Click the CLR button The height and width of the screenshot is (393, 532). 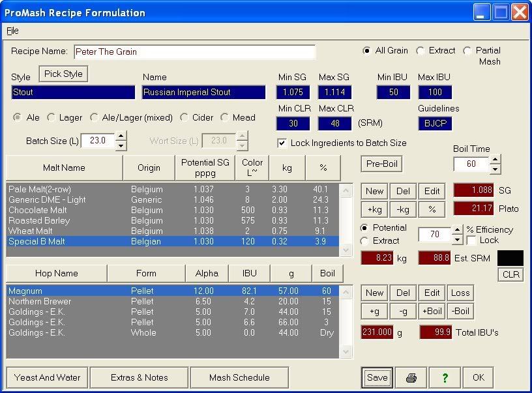point(511,274)
